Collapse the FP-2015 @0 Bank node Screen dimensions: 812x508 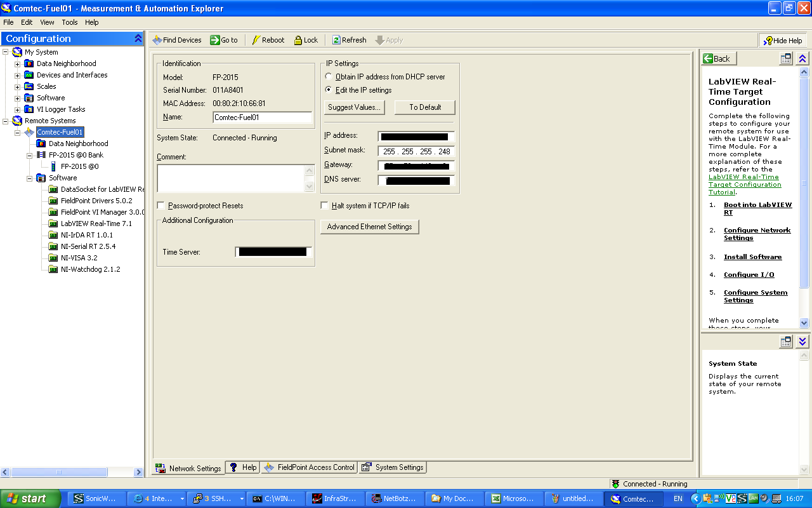pos(30,155)
